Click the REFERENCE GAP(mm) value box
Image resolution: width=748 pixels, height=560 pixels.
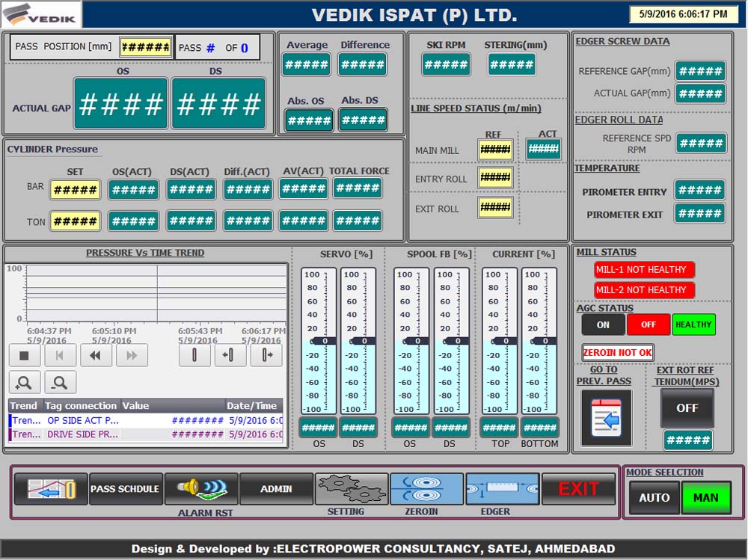[x=700, y=72]
